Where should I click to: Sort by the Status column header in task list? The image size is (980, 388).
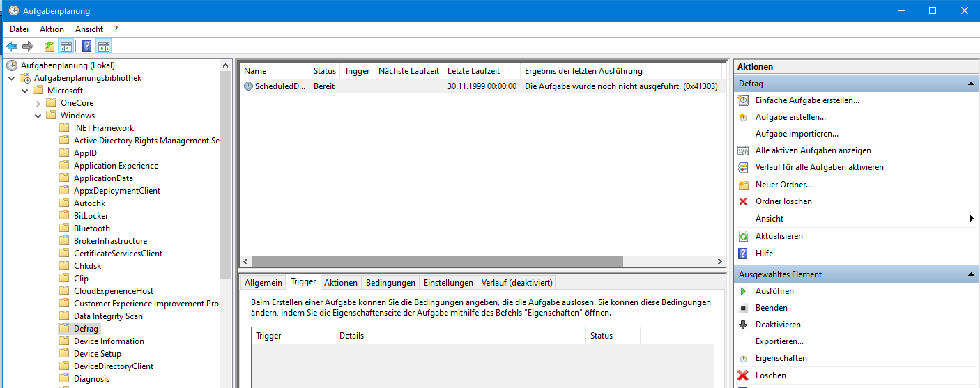click(x=325, y=71)
